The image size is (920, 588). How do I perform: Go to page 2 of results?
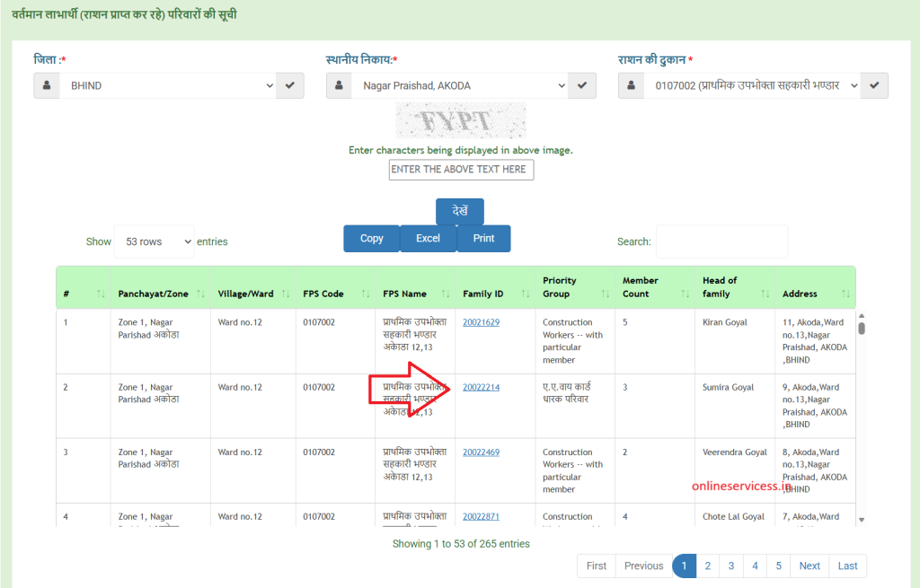click(708, 566)
